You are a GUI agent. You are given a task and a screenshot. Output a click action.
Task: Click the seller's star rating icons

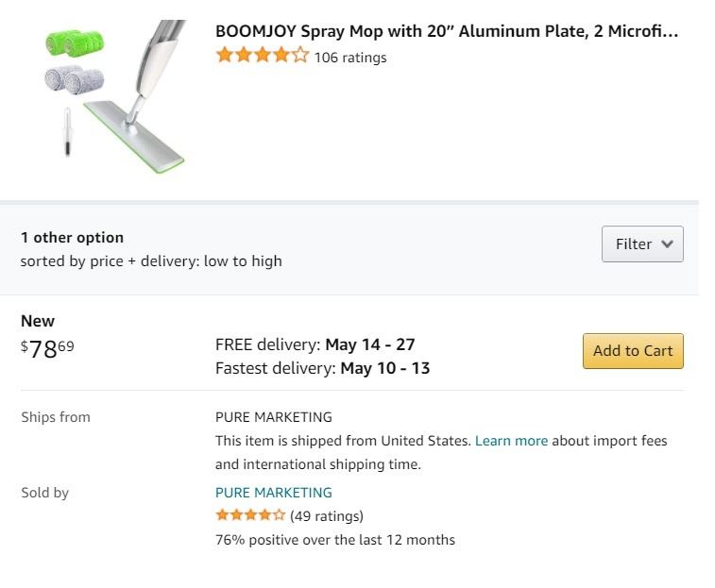tap(250, 515)
